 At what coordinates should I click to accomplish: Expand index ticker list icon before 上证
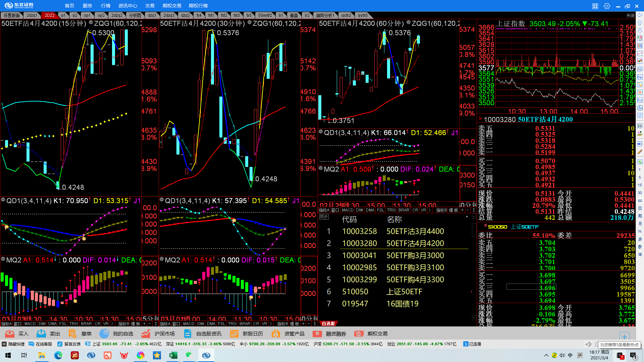(x=88, y=344)
